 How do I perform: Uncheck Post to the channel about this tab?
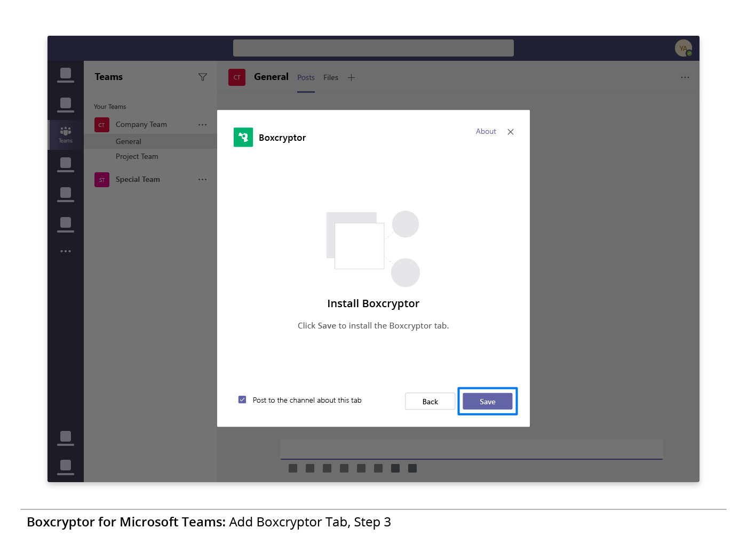point(242,399)
